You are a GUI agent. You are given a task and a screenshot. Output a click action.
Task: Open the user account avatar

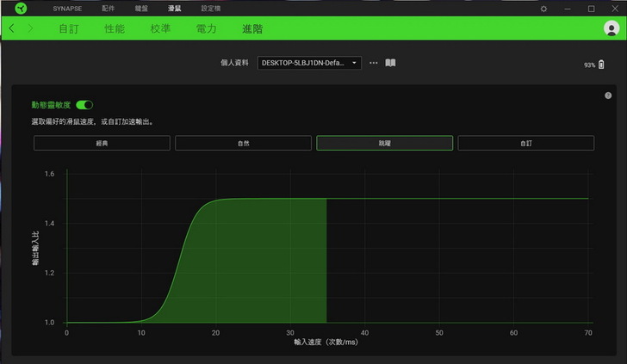(612, 28)
